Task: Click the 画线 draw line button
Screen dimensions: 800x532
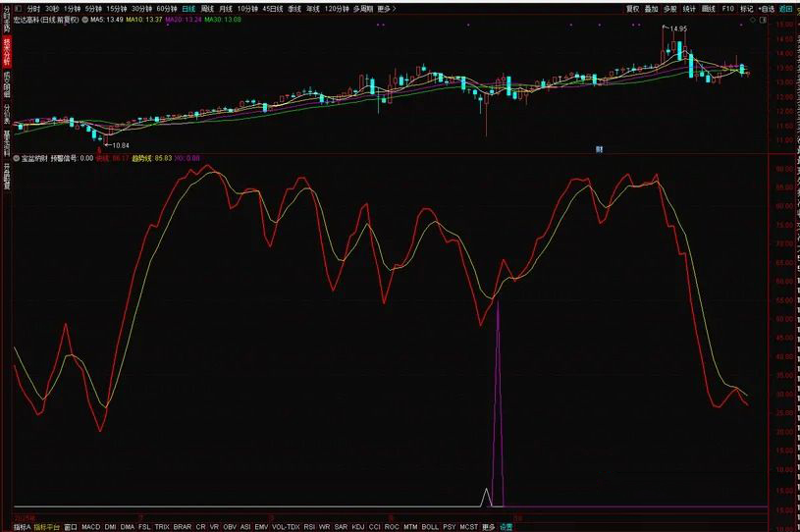Action: point(709,9)
